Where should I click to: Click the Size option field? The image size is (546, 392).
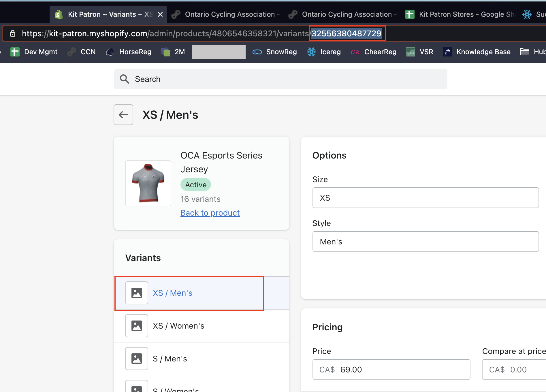(x=425, y=198)
